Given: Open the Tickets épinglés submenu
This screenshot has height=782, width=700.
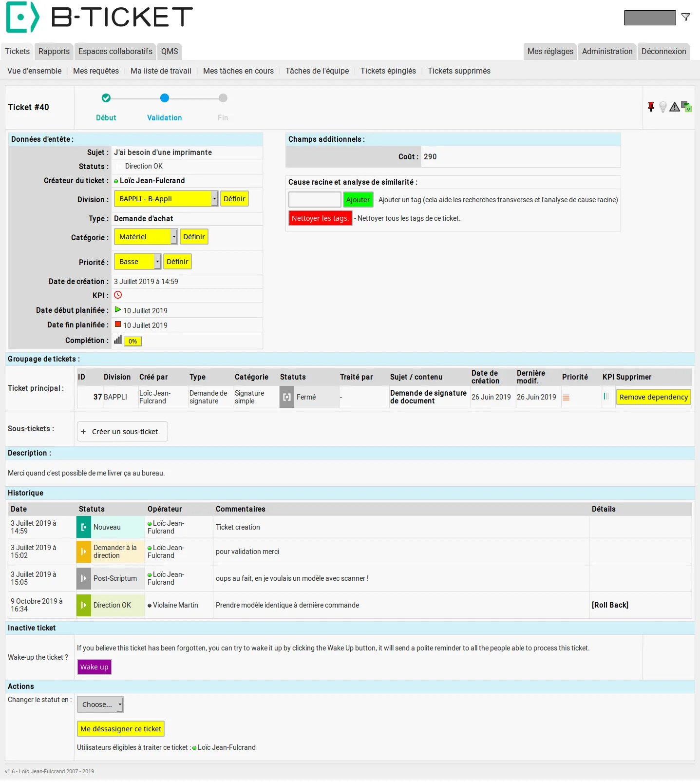Looking at the screenshot, I should pyautogui.click(x=388, y=71).
